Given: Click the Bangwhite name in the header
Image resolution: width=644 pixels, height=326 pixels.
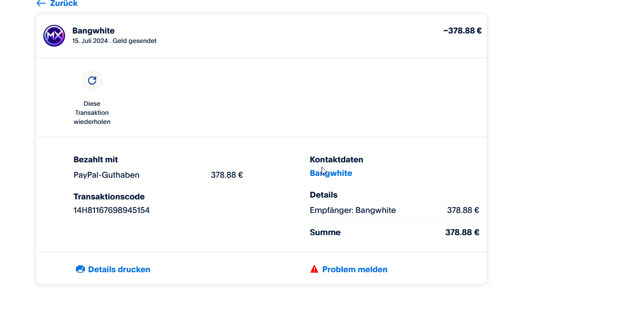Looking at the screenshot, I should point(93,31).
